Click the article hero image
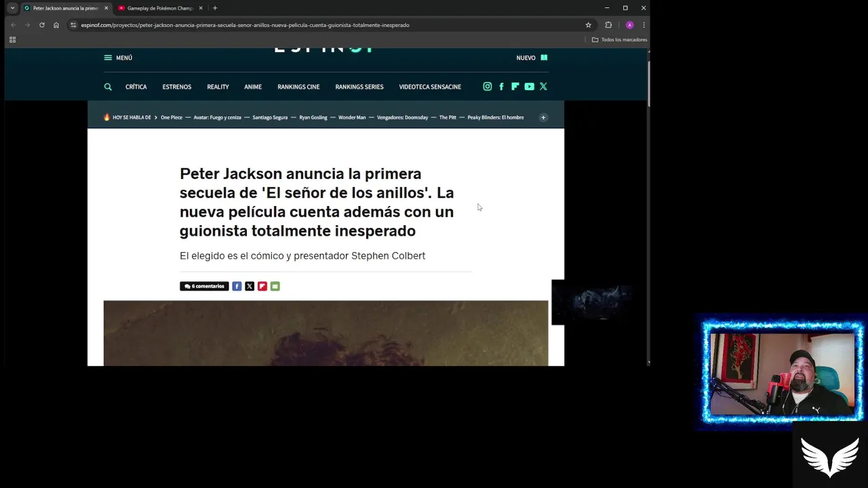Screen dimensions: 868x488 click(x=325, y=333)
